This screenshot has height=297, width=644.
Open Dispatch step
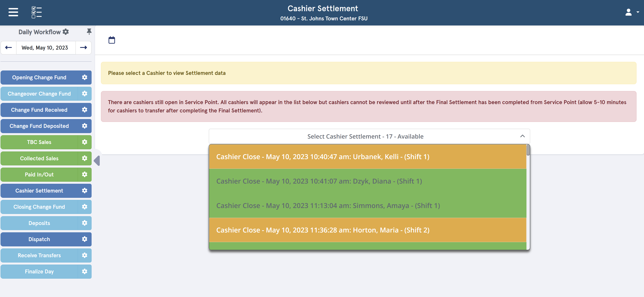[39, 239]
